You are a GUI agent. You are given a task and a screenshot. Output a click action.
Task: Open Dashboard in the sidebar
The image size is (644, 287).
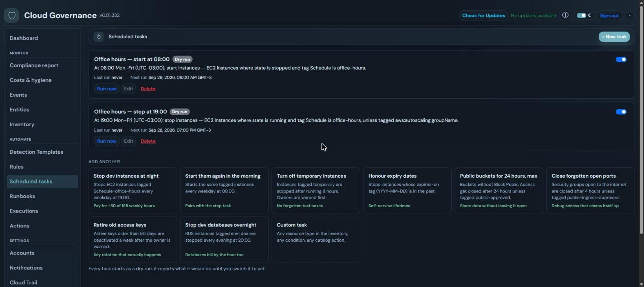(42, 38)
